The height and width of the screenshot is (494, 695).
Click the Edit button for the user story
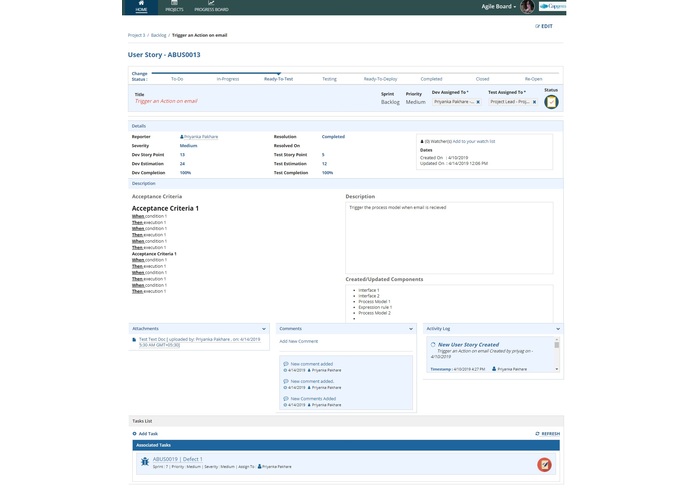click(x=544, y=26)
